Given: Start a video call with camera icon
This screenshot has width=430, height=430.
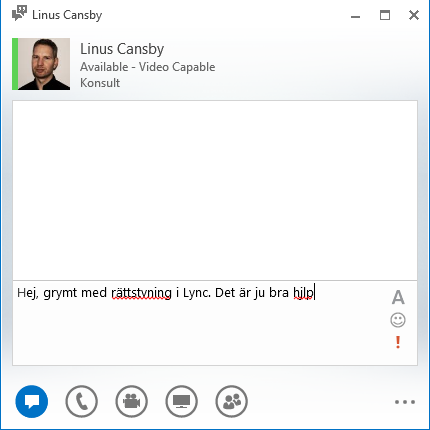Looking at the screenshot, I should (132, 401).
